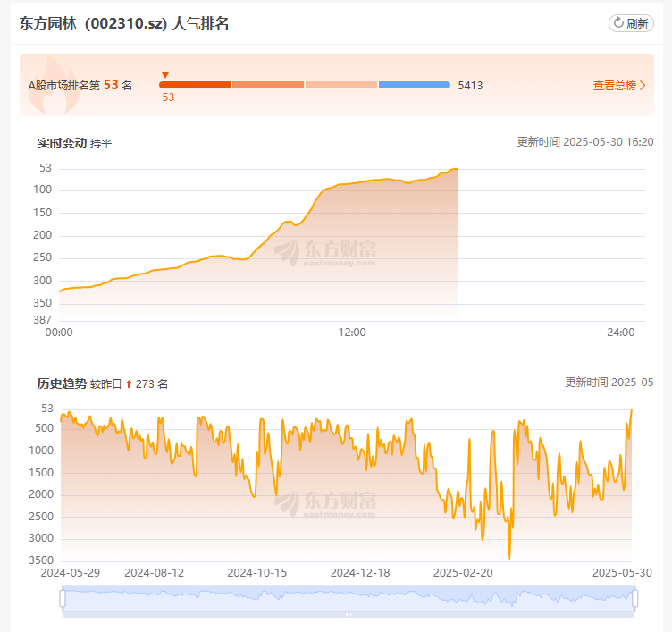The width and height of the screenshot is (672, 632).
Task: Click the light peach third segment of ranking bar
Action: (x=341, y=85)
